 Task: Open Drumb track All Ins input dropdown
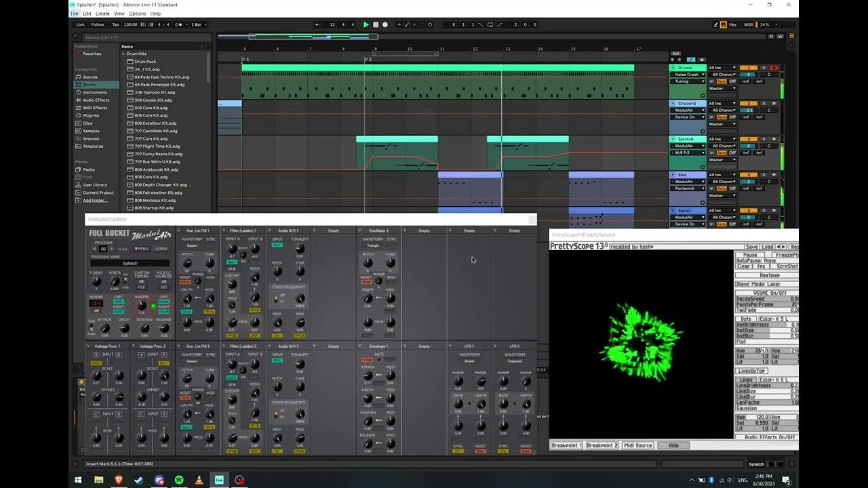click(722, 68)
